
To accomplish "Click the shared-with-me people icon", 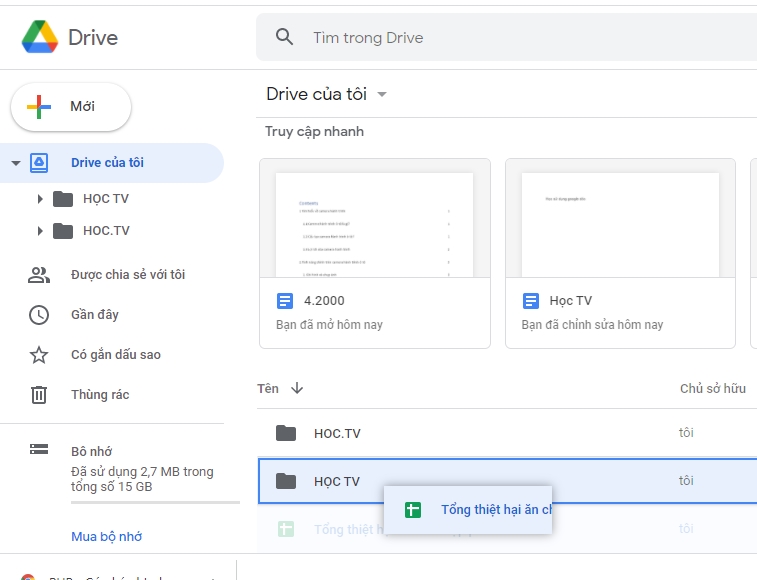I will (39, 275).
